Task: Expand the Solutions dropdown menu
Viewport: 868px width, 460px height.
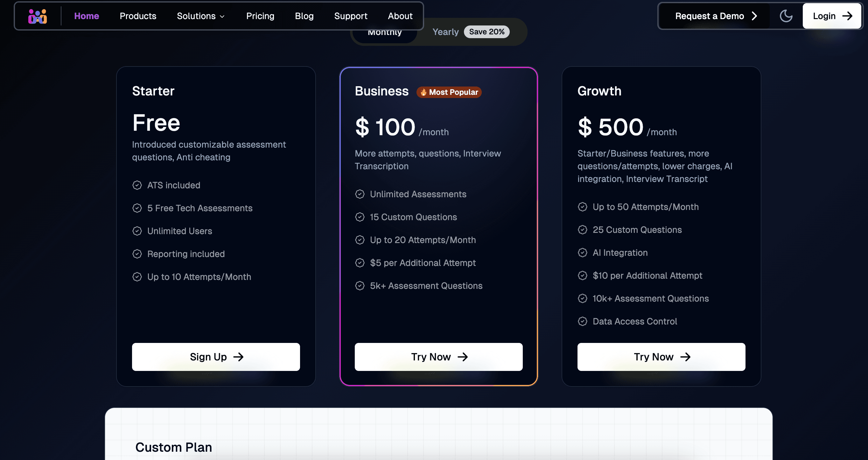Action: [201, 16]
